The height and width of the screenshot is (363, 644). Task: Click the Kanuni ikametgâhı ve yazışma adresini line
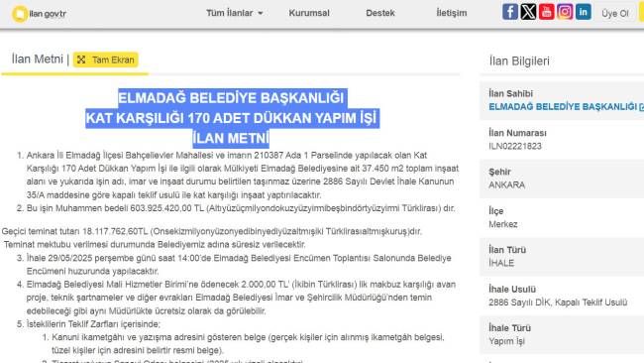pyautogui.click(x=248, y=344)
